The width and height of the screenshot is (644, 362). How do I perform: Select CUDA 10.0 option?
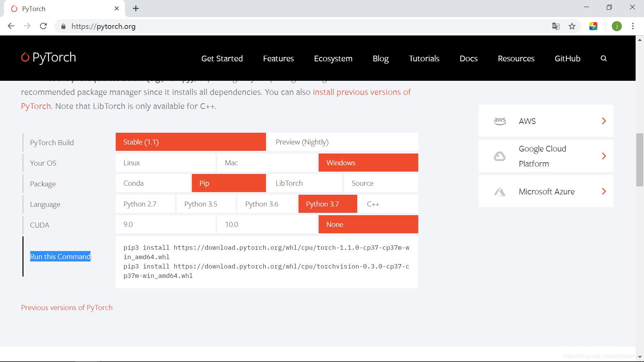pos(267,225)
